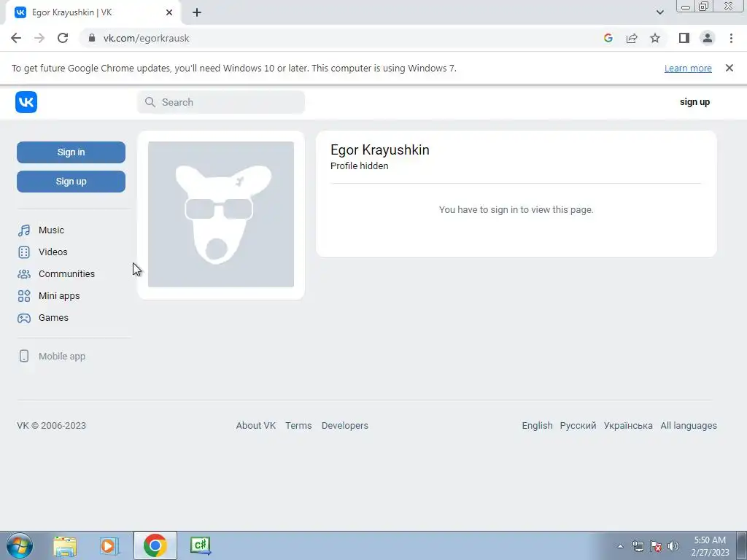The width and height of the screenshot is (747, 560).
Task: Click the Chrome taskbar icon
Action: [155, 545]
